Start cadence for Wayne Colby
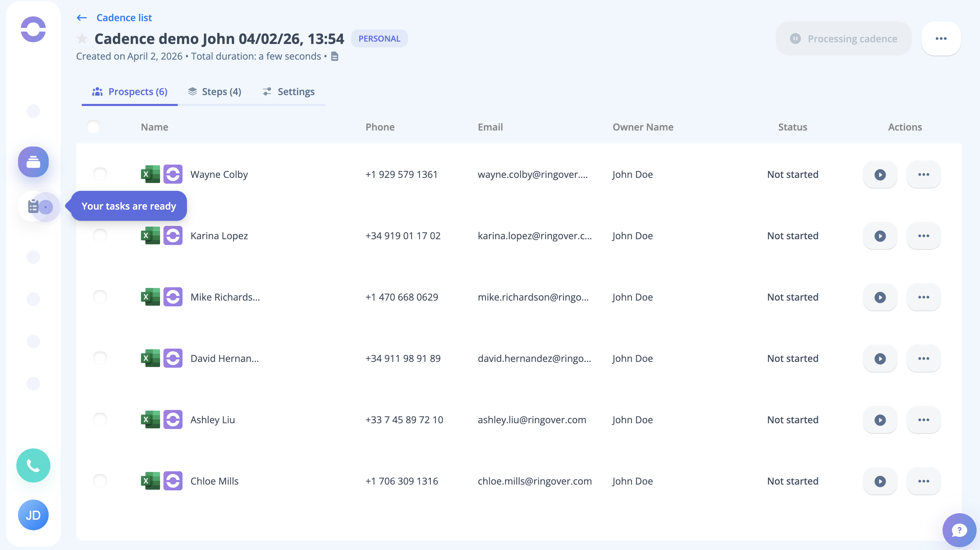The height and width of the screenshot is (550, 980). 880,174
